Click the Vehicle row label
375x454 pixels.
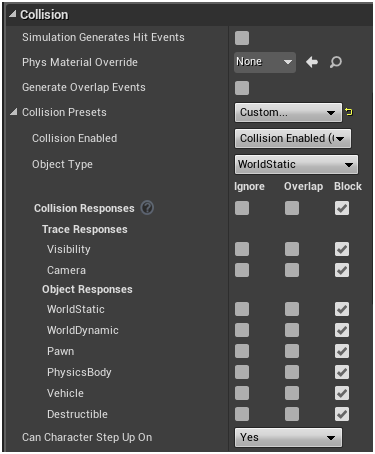[65, 393]
